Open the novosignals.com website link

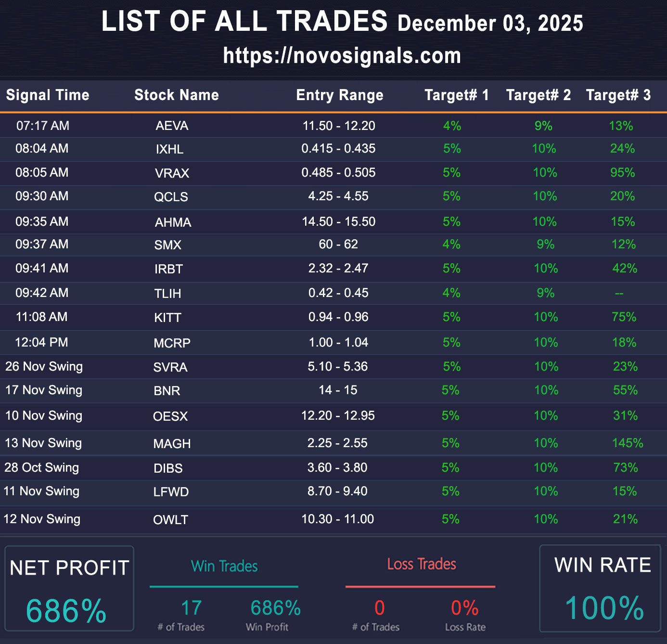click(342, 56)
